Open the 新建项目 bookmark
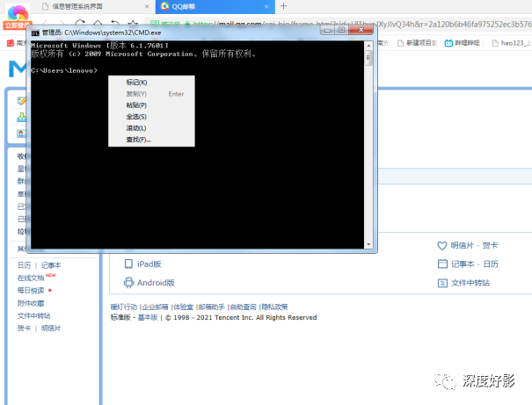Screen dimensions: 532x405 tap(418, 43)
